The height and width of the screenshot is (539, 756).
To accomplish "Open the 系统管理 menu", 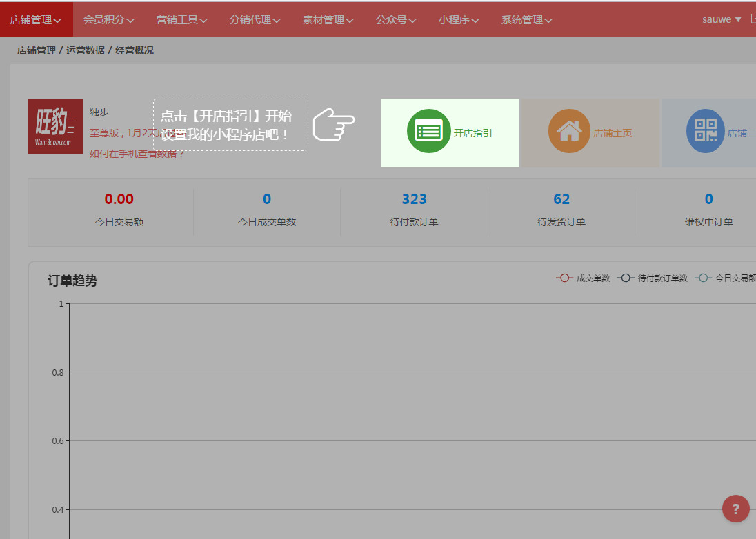I will 527,20.
